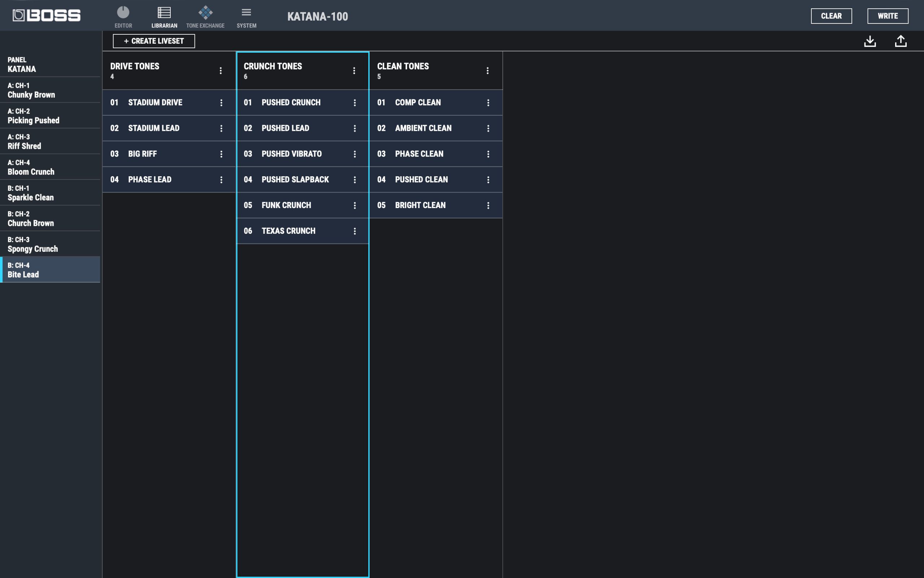924x578 pixels.
Task: Choose the Comp Clean patch
Action: pos(436,103)
